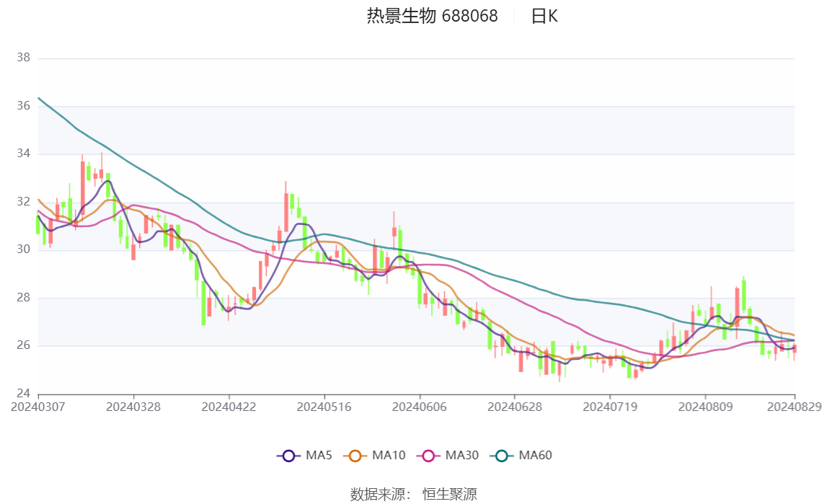This screenshot has width=827, height=504.
Task: Click the x-axis date 20240829
Action: pos(795,407)
